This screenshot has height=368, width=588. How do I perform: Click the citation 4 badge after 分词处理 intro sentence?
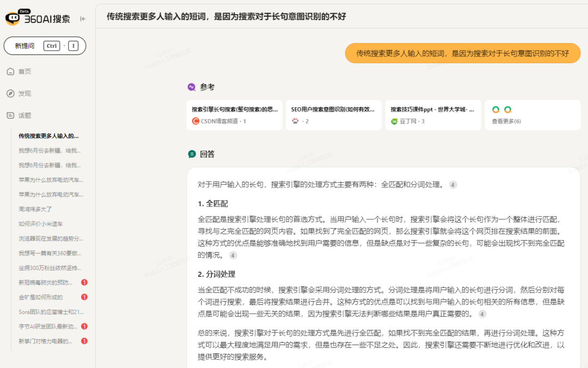pos(453,185)
